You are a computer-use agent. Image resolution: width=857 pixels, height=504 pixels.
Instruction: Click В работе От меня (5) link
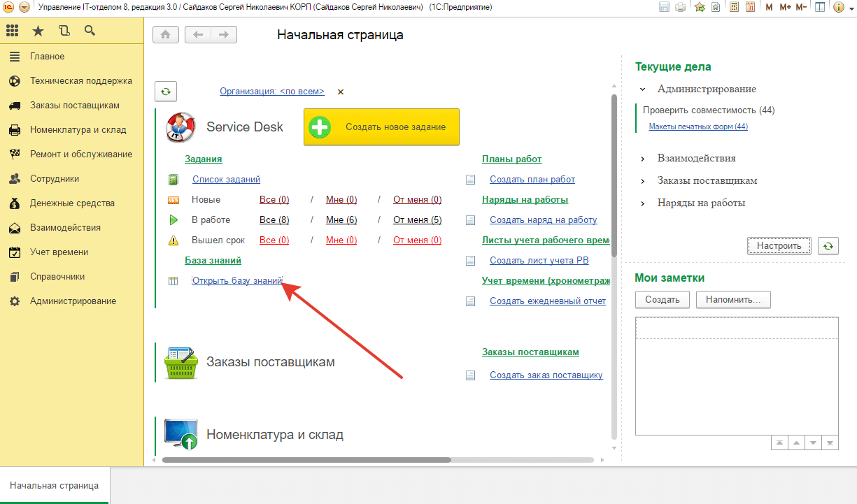417,219
